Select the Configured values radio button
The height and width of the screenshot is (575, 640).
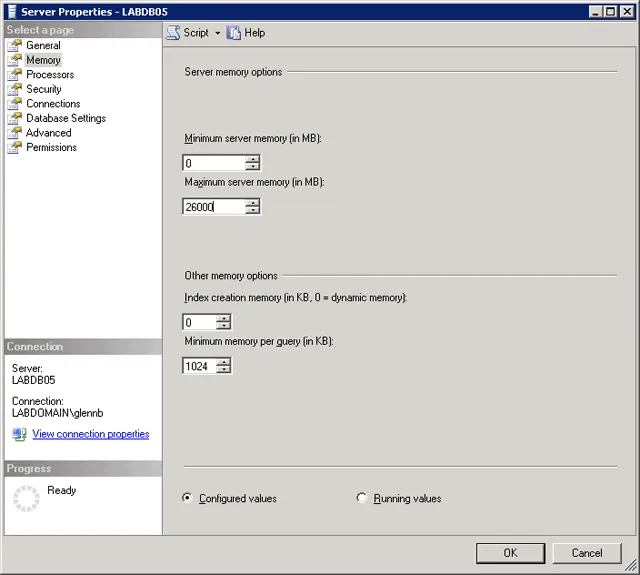pos(188,498)
